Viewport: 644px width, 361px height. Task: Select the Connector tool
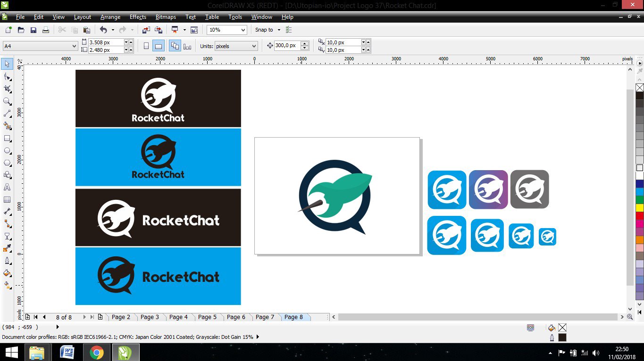7,224
